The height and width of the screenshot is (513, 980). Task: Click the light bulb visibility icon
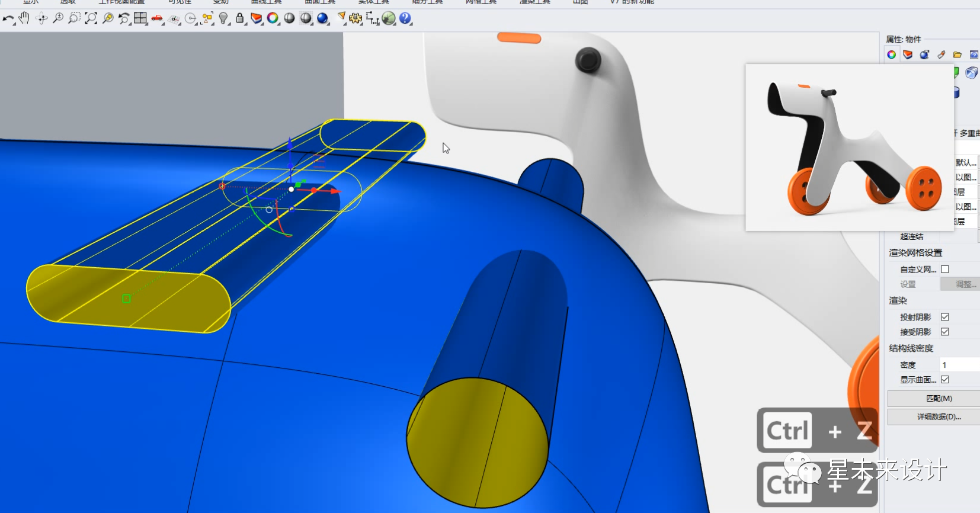223,18
